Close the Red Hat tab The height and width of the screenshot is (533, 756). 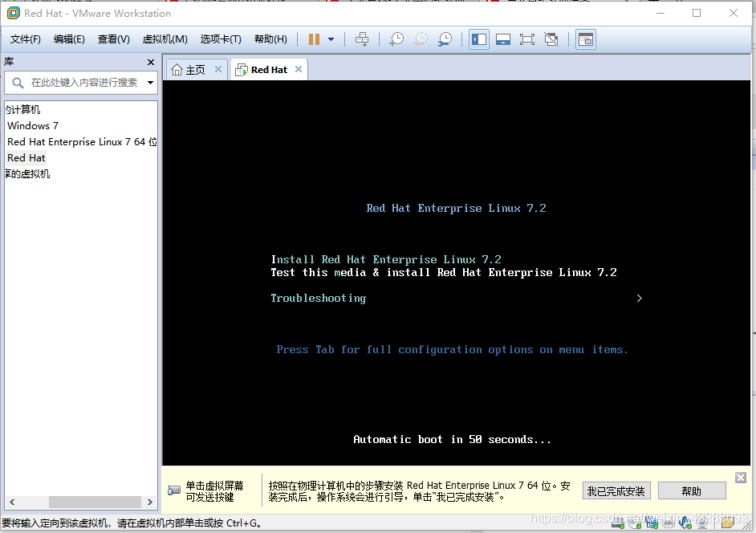point(299,69)
